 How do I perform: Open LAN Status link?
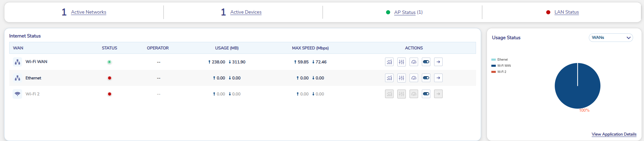[566, 12]
